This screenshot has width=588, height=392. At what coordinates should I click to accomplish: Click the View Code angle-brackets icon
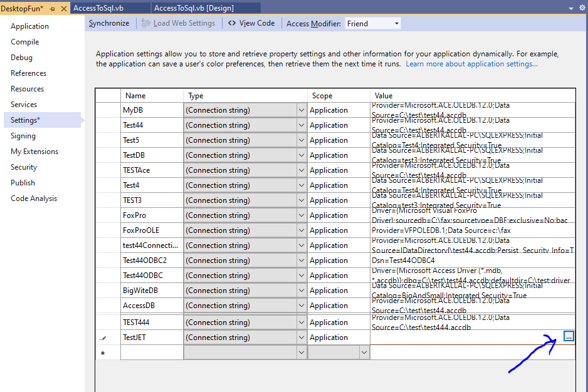(x=232, y=23)
